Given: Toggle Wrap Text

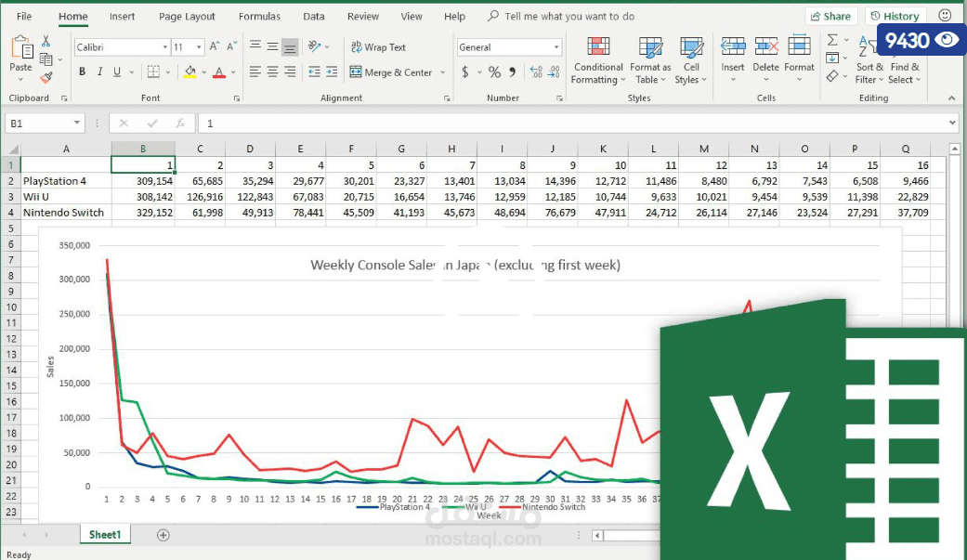Looking at the screenshot, I should tap(379, 46).
